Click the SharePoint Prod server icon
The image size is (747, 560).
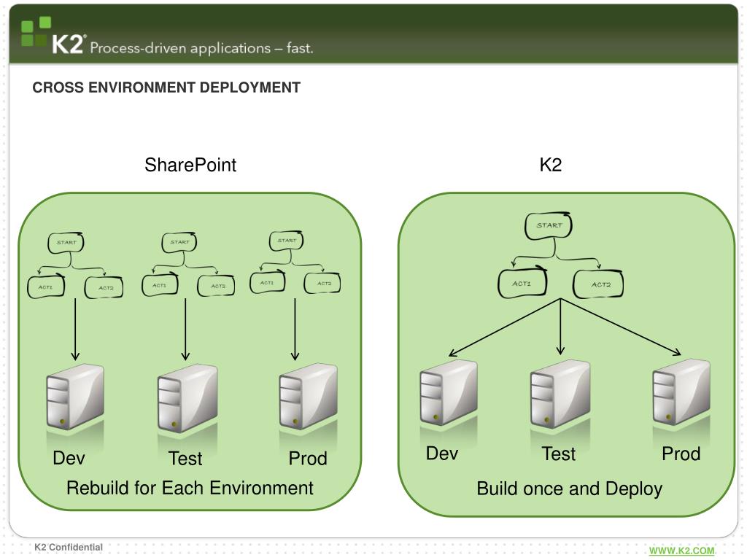click(x=309, y=397)
